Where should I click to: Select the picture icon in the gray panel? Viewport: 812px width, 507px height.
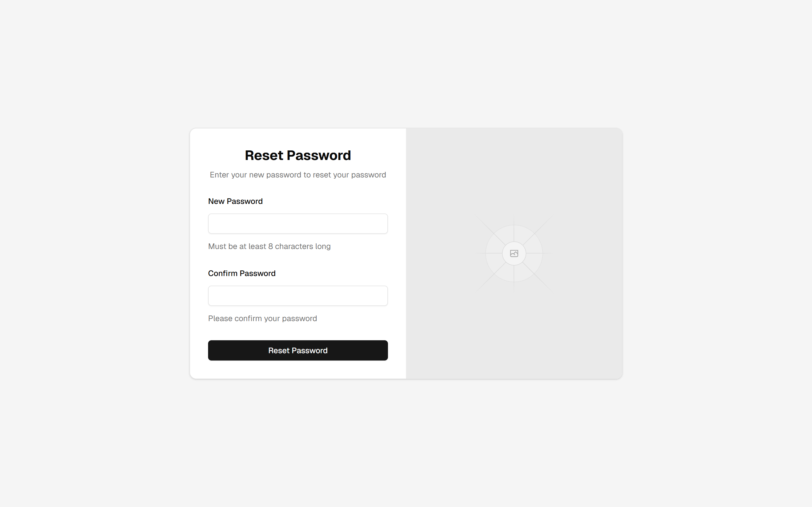513,253
